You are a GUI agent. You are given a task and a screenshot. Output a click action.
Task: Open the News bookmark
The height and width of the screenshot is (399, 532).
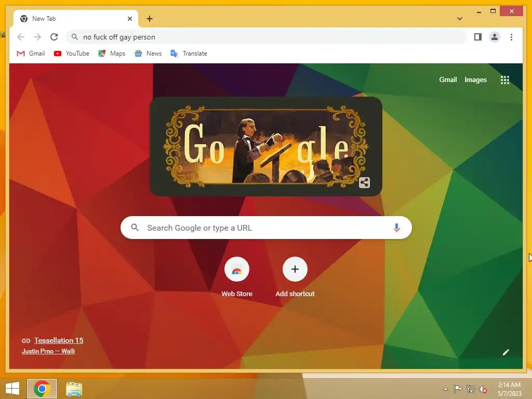pos(148,54)
